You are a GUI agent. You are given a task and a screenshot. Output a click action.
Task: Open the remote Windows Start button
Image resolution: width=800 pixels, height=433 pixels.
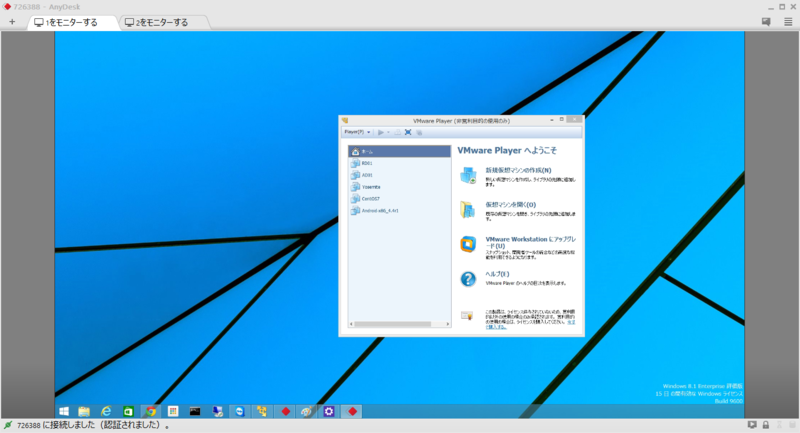pos(64,411)
